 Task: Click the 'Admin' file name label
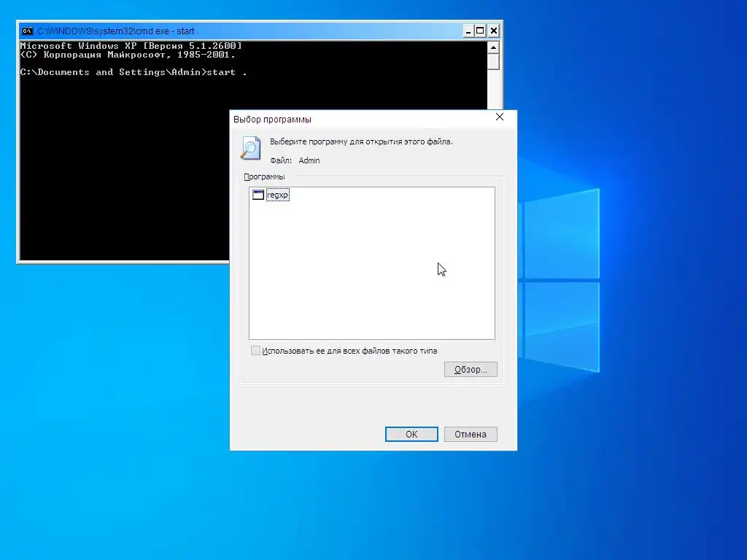(x=309, y=160)
